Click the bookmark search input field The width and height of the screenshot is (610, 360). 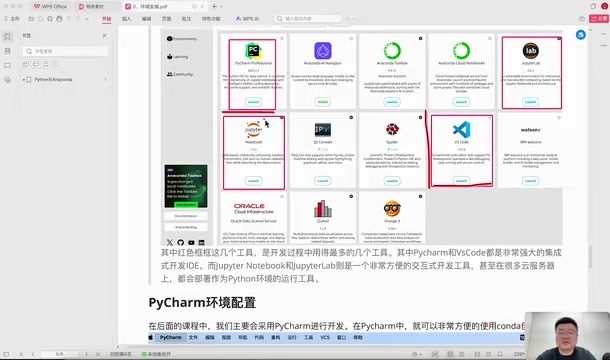coord(65,51)
